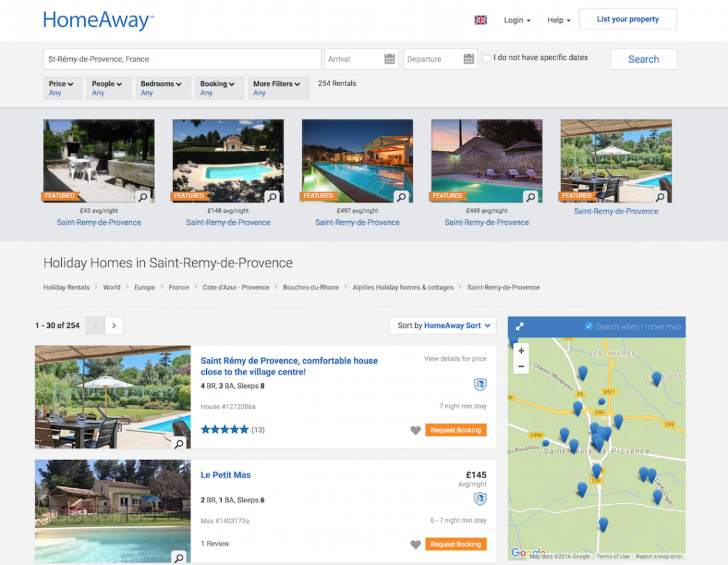
Task: Tick 'I do not have specific dates'
Action: pos(487,58)
